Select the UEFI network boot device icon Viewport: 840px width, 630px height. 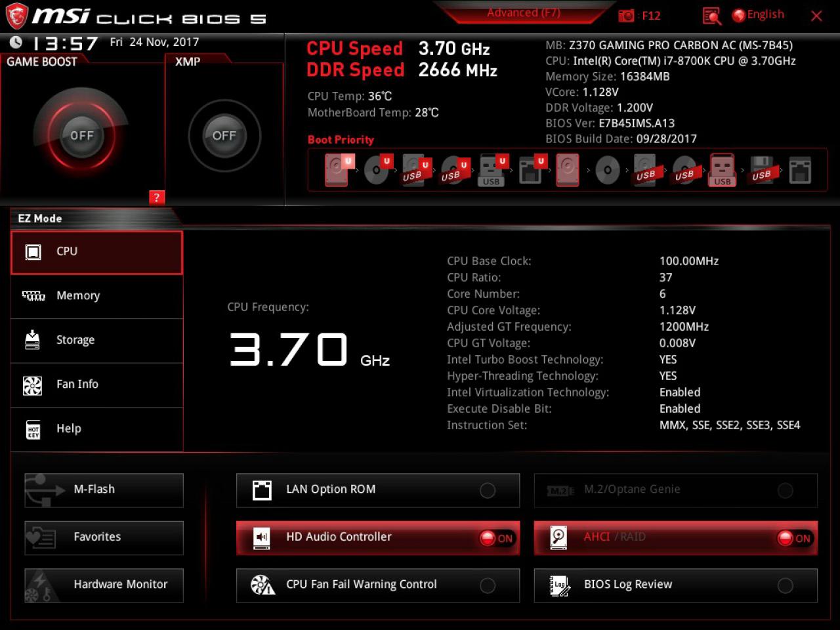coord(532,170)
